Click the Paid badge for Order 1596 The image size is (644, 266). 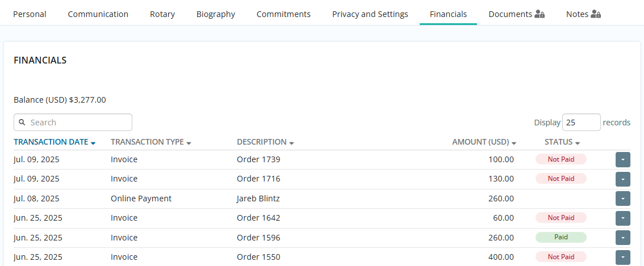point(561,237)
